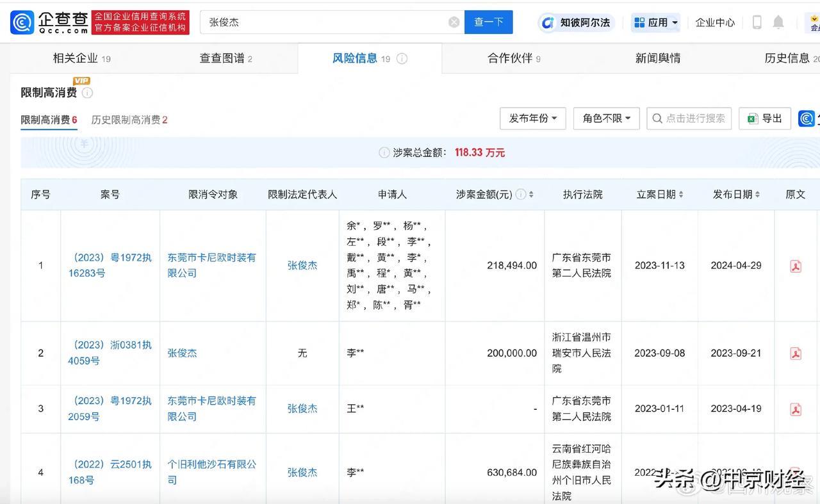820x504 pixels.
Task: Click the 广东省东莞市第二人民法院 cell in row 1
Action: coord(582,265)
